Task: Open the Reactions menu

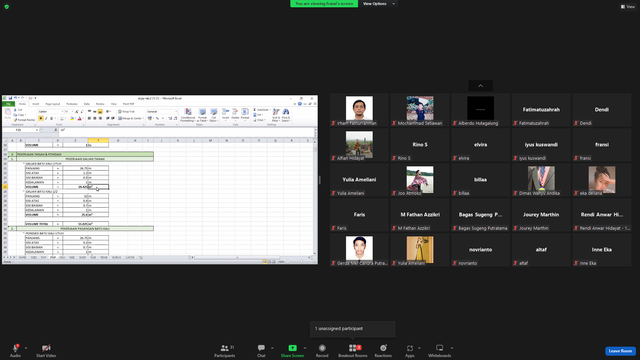Action: click(x=383, y=350)
